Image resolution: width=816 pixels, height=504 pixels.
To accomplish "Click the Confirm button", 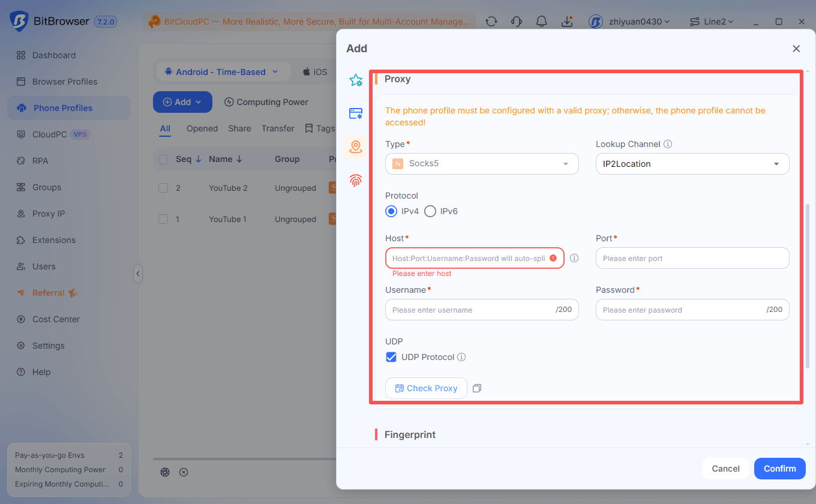I will 780,469.
